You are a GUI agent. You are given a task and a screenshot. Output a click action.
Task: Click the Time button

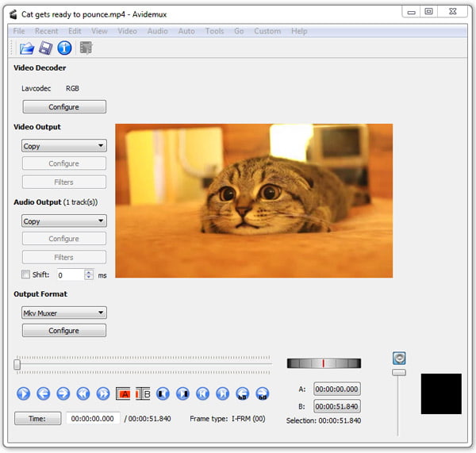point(37,418)
